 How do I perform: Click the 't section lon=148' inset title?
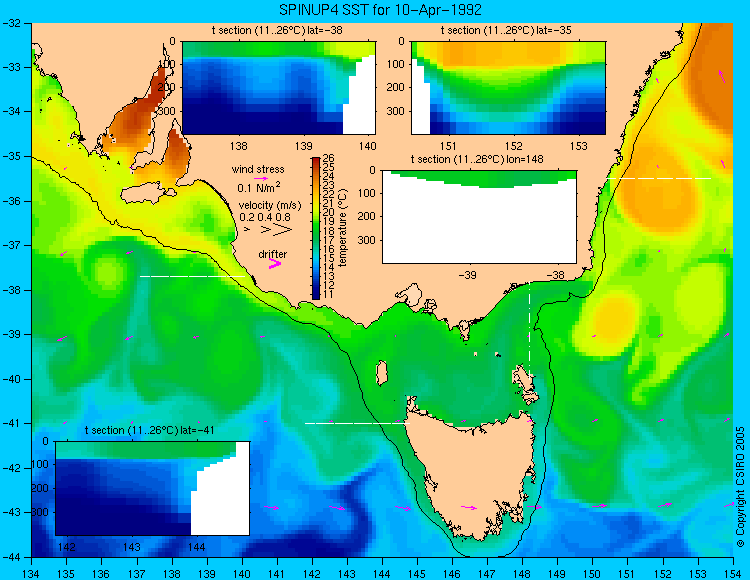(x=477, y=159)
